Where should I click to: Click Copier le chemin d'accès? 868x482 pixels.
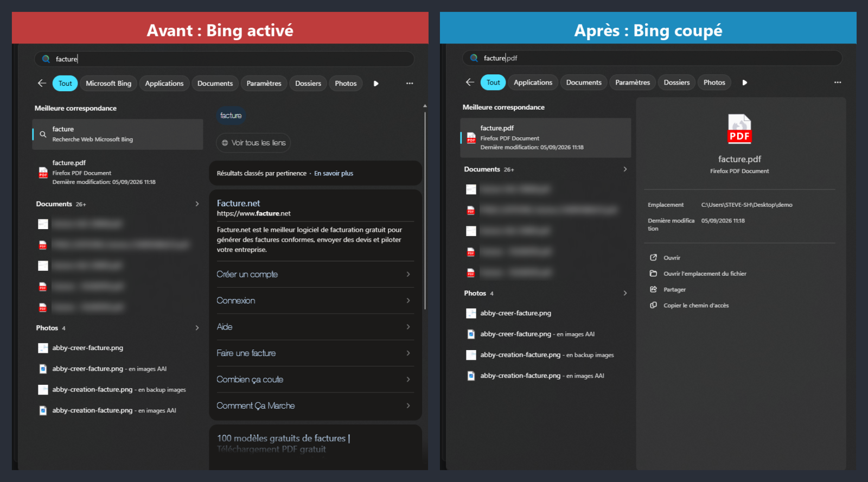click(x=696, y=306)
